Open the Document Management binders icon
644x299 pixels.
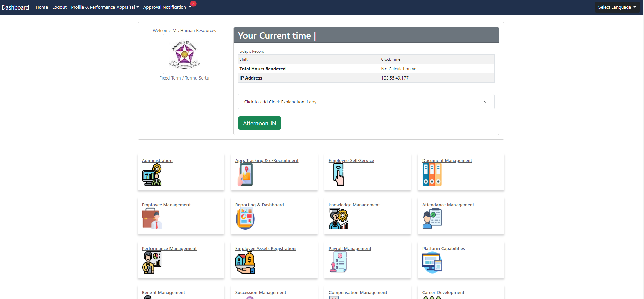432,175
